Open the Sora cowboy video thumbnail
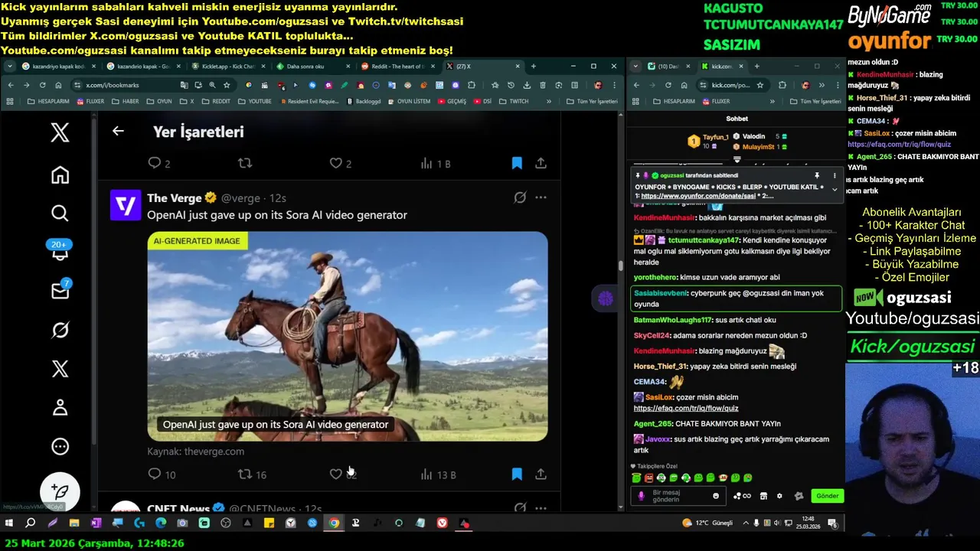This screenshot has width=980, height=551. point(348,337)
